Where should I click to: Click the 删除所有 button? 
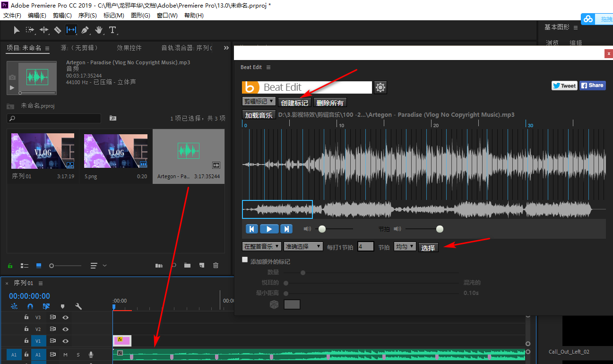(x=330, y=103)
